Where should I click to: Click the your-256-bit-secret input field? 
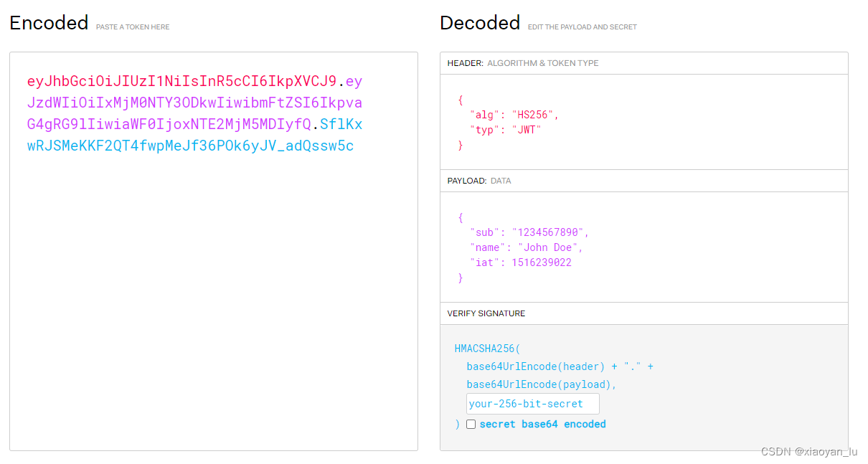coord(532,403)
